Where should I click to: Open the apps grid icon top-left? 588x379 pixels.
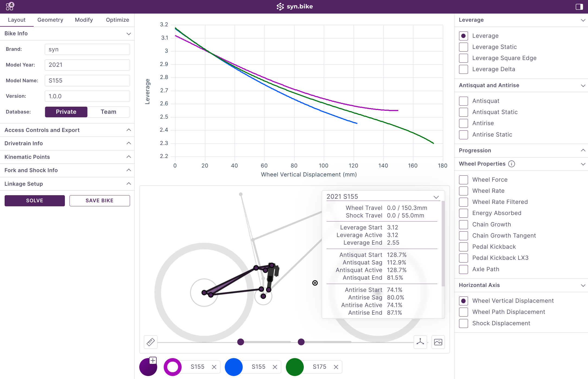click(x=10, y=7)
